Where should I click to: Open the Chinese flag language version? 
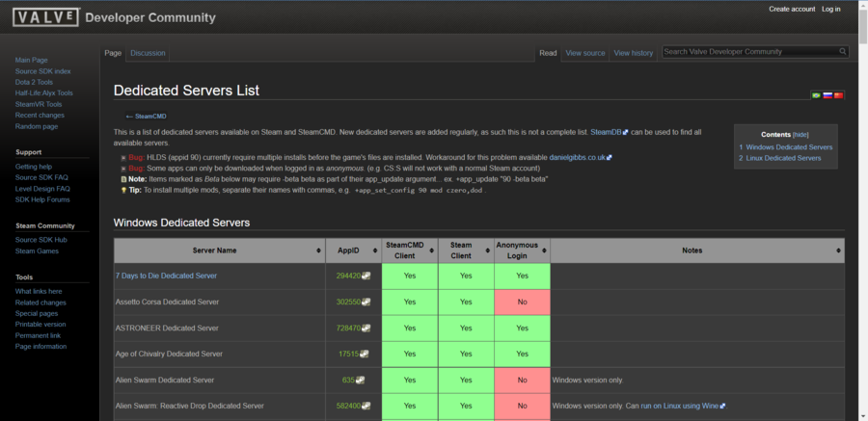[839, 95]
